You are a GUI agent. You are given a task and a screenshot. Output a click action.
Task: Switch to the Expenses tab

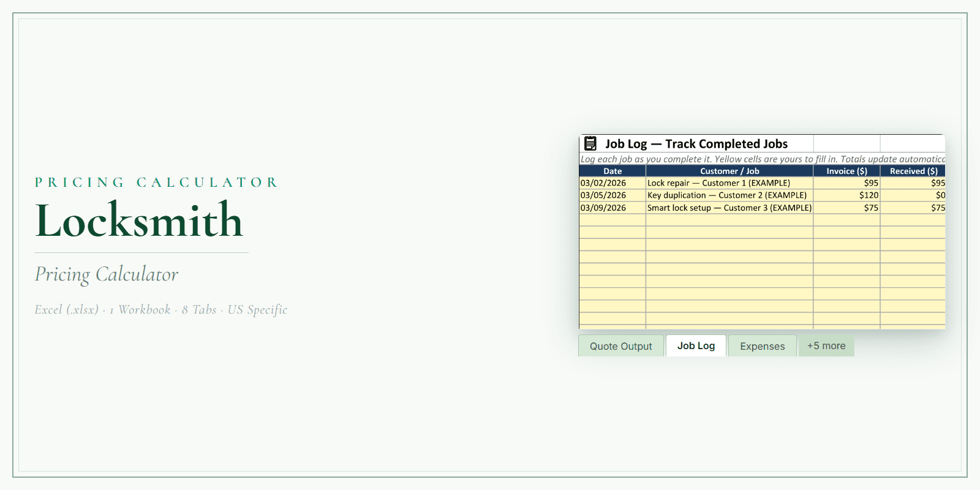tap(763, 346)
